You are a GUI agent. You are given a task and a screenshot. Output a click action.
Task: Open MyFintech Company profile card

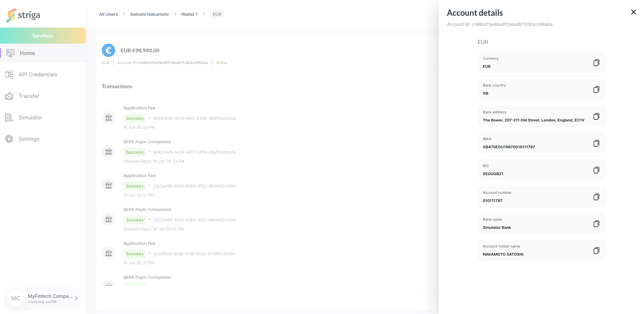click(43, 298)
